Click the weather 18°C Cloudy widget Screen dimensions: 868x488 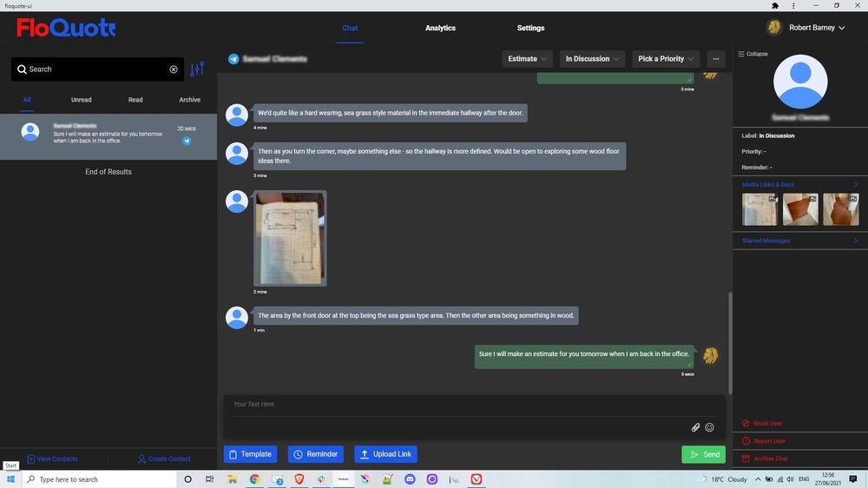point(723,479)
